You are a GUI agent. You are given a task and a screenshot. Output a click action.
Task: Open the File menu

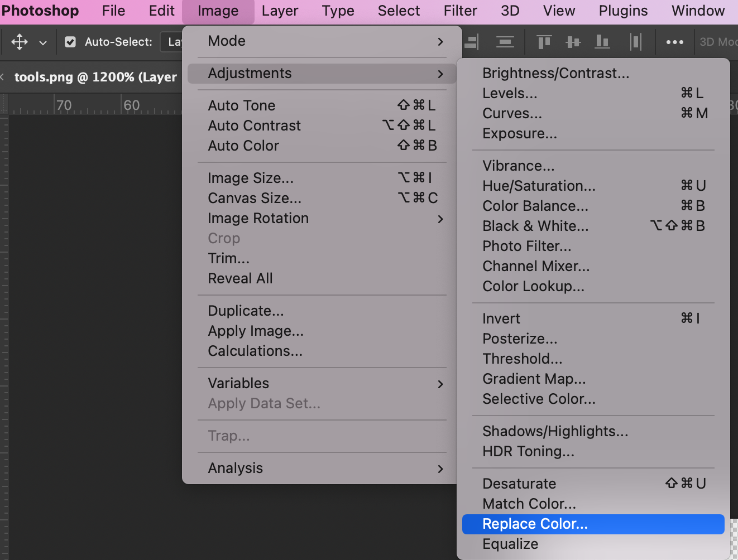pyautogui.click(x=114, y=11)
